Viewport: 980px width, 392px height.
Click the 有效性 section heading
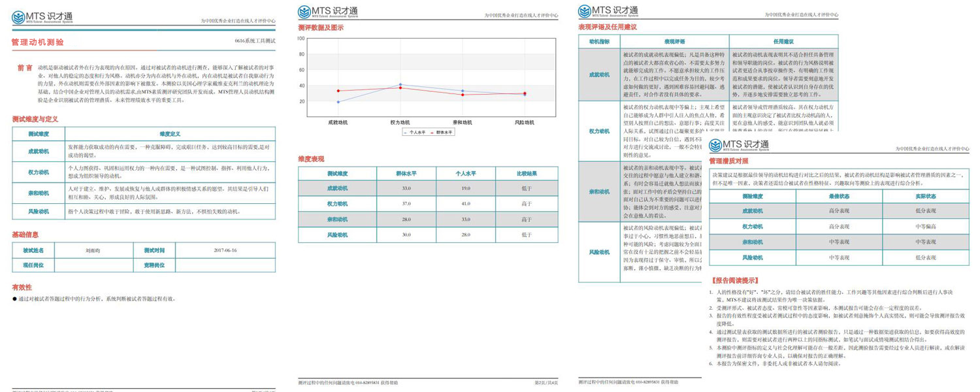point(22,287)
